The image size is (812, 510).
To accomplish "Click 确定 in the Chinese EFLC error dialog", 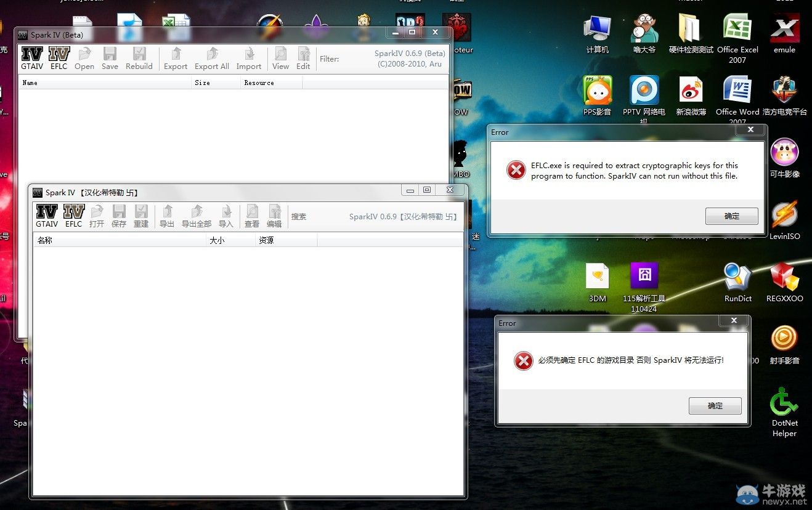I will click(715, 406).
